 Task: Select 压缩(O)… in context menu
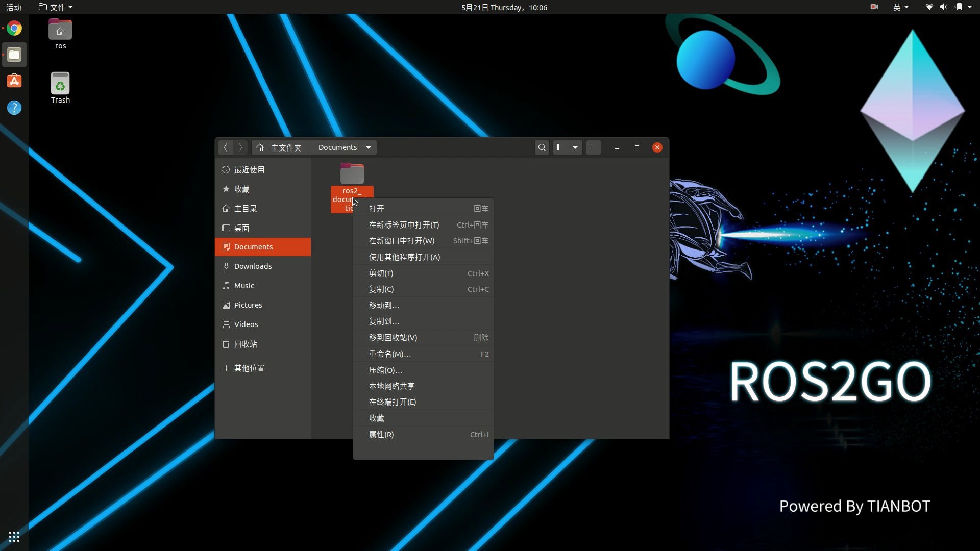pyautogui.click(x=423, y=370)
